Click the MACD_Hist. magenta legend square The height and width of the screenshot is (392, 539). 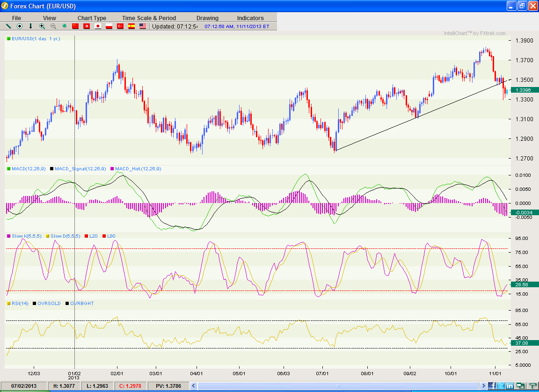(112, 169)
